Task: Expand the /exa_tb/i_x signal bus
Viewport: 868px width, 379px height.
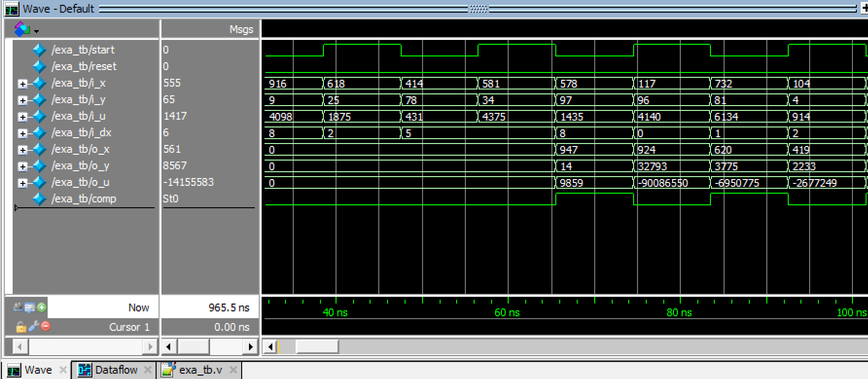Action: (x=22, y=84)
